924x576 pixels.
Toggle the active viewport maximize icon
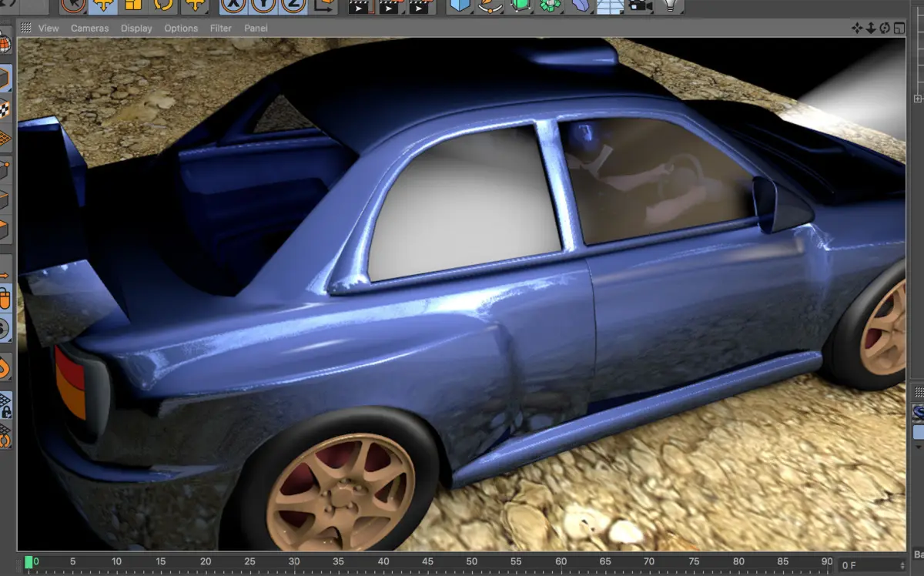899,28
